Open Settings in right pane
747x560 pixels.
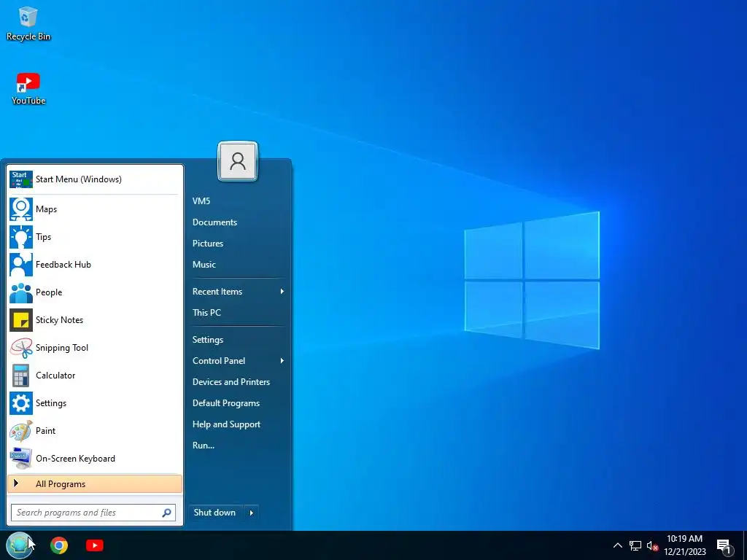coord(208,340)
